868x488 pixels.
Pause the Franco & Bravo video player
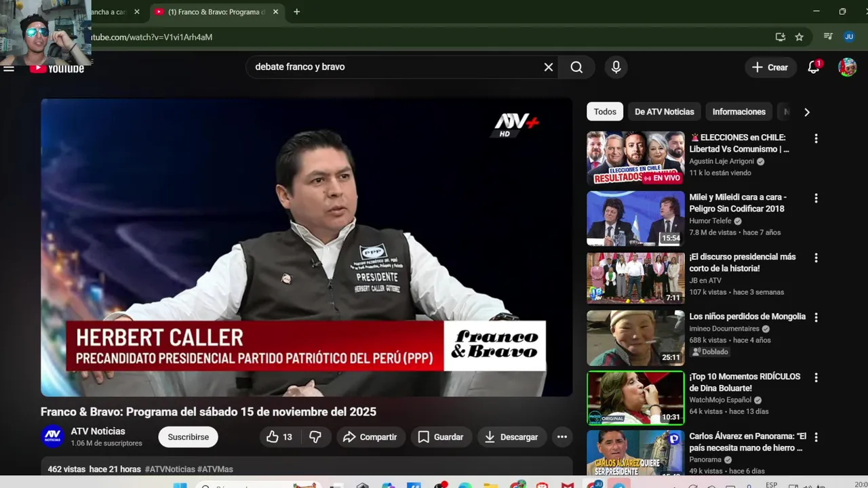(x=307, y=247)
